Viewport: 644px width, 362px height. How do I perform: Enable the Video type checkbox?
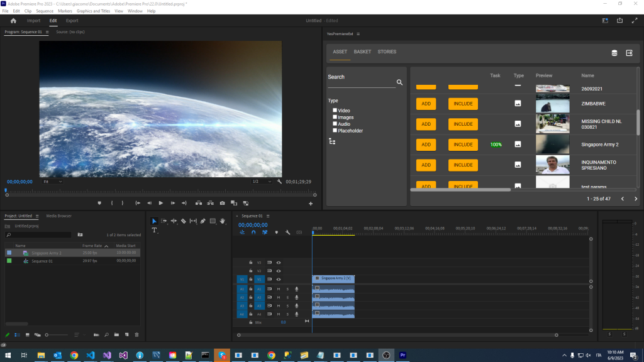click(x=335, y=110)
